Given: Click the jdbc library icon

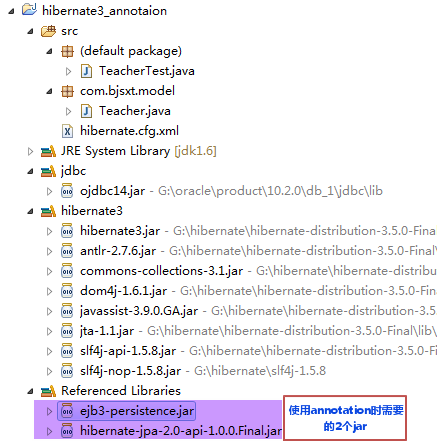Looking at the screenshot, I should [x=48, y=171].
